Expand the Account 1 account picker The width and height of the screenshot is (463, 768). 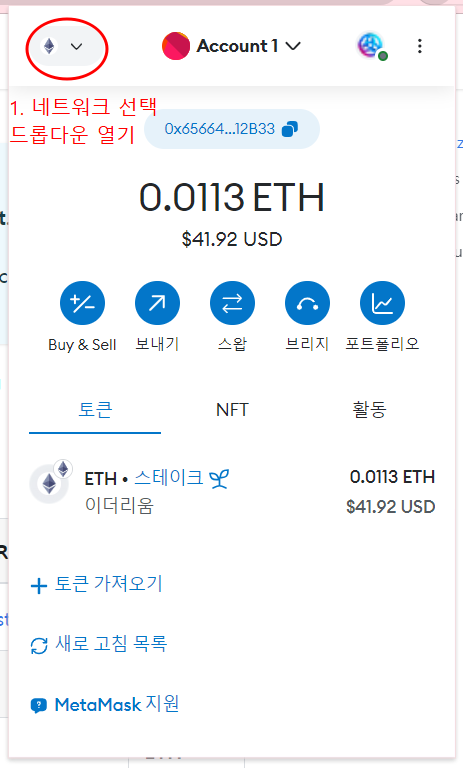pyautogui.click(x=231, y=46)
